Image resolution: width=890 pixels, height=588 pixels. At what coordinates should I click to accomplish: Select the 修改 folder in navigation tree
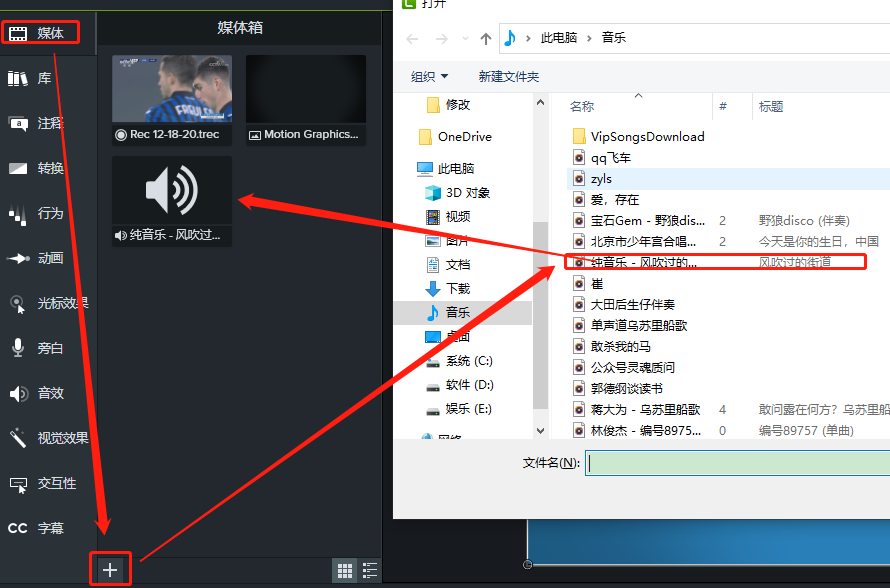[x=448, y=104]
